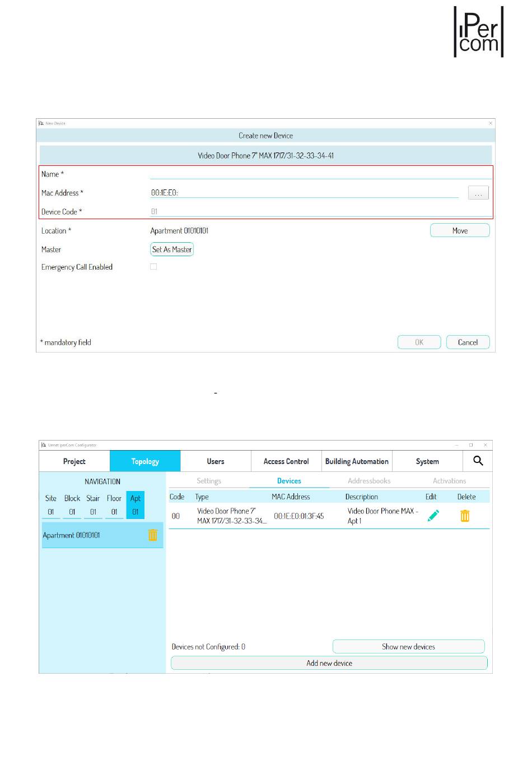This screenshot has height=783, width=532.
Task: Select the Building Automation tab
Action: click(x=357, y=461)
